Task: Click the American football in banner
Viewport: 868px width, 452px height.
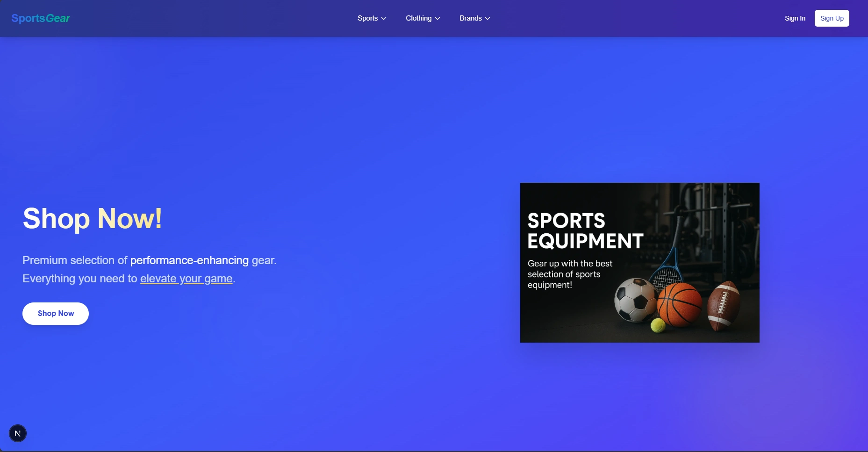Action: point(724,306)
